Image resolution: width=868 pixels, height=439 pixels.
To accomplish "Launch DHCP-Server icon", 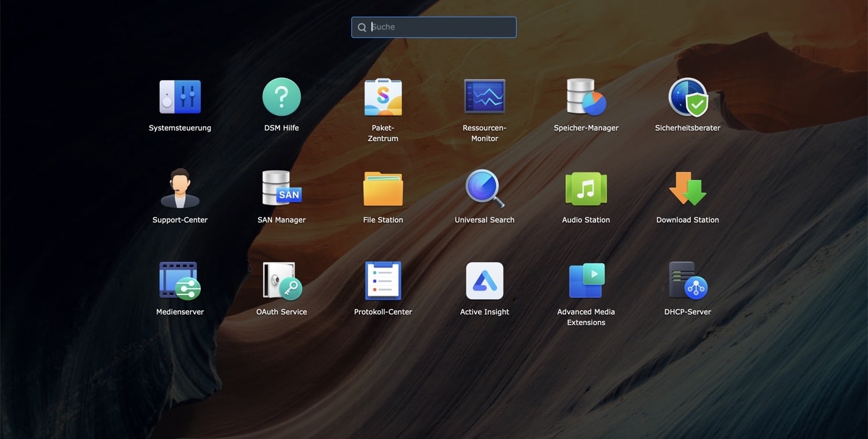I will point(687,281).
